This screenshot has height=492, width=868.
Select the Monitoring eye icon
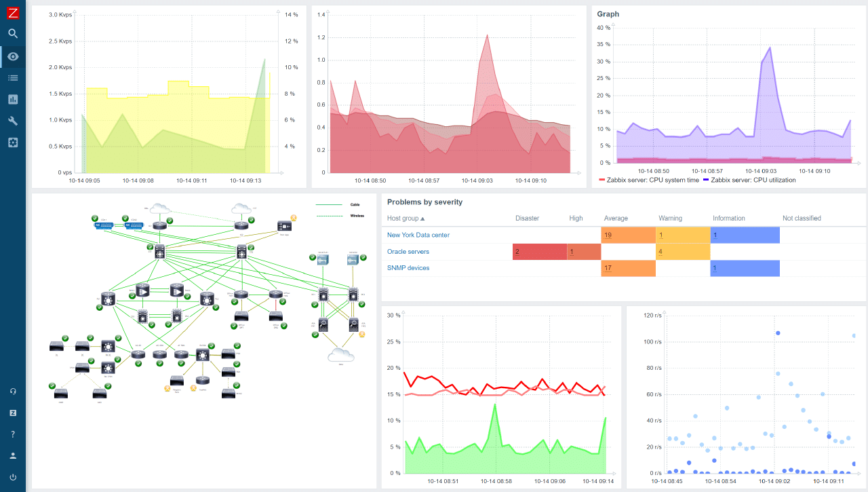pos(13,56)
